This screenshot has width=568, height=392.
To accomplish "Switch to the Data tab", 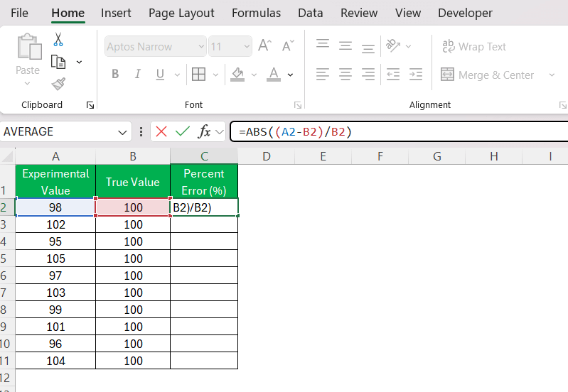I will pyautogui.click(x=311, y=13).
